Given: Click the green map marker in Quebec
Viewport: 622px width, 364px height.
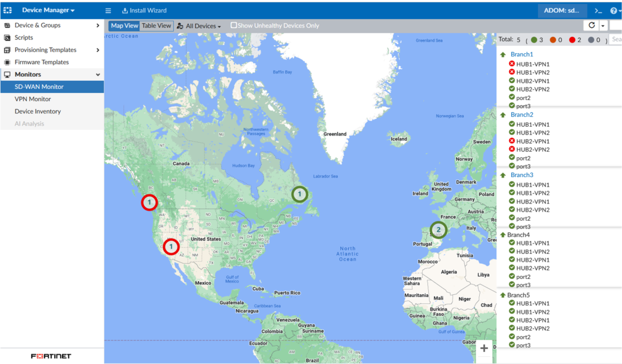Looking at the screenshot, I should tap(299, 194).
